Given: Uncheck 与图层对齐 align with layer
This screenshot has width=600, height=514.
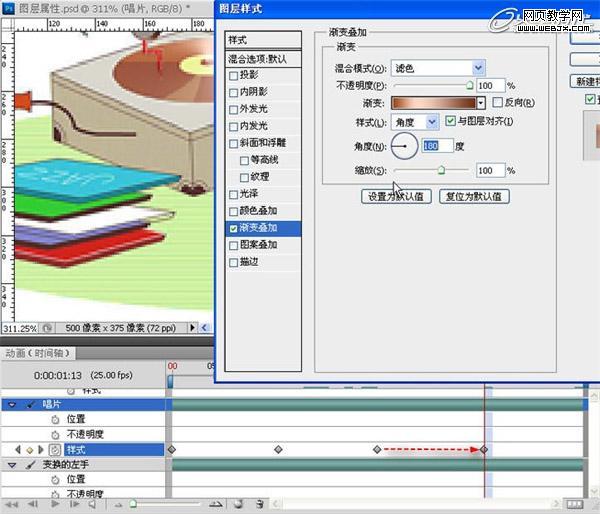Looking at the screenshot, I should (x=450, y=121).
